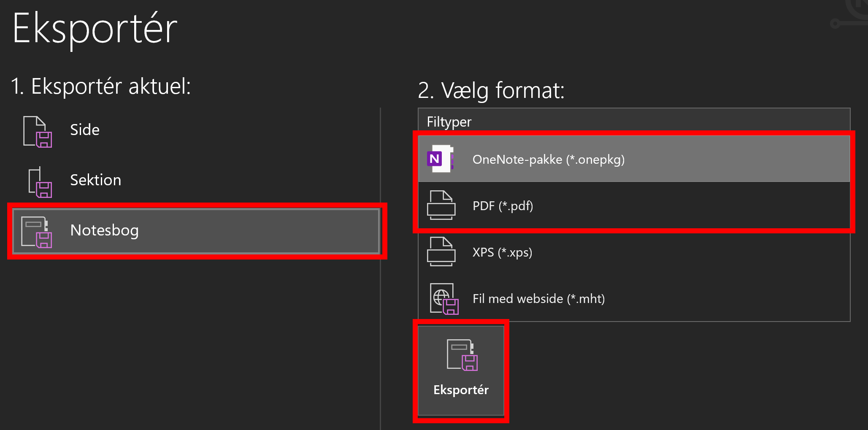Click the Notesbog notebook export icon
Viewport: 868px width, 430px height.
[x=37, y=232]
